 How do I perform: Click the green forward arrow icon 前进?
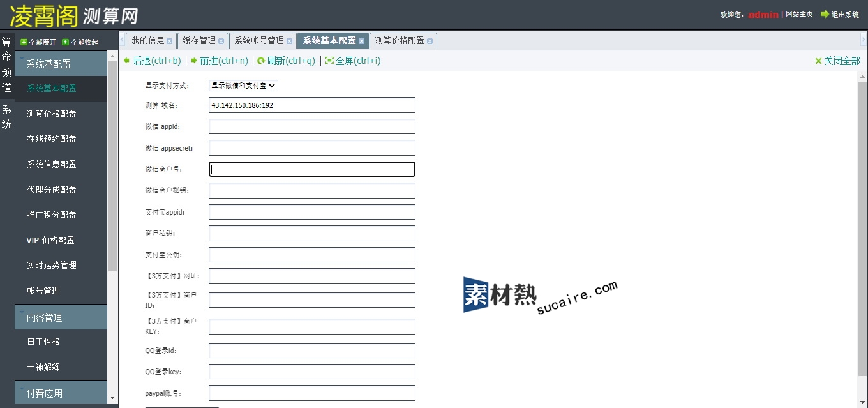point(194,61)
